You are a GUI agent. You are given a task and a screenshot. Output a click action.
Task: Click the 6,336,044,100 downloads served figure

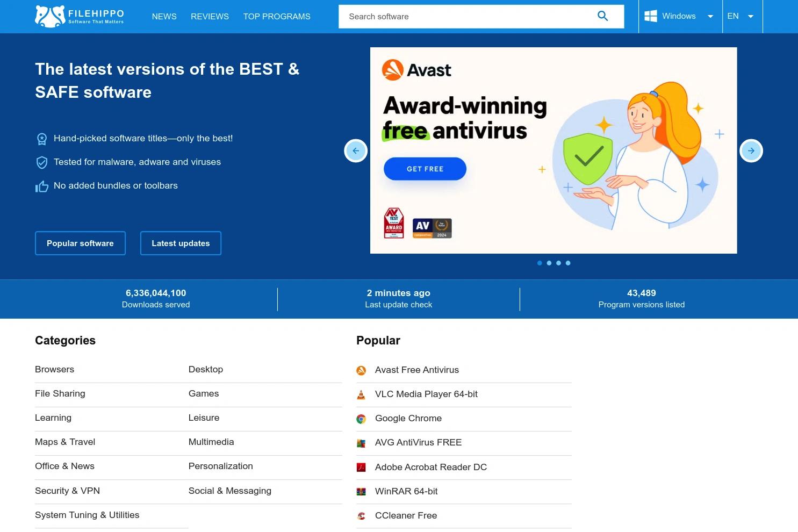click(156, 293)
